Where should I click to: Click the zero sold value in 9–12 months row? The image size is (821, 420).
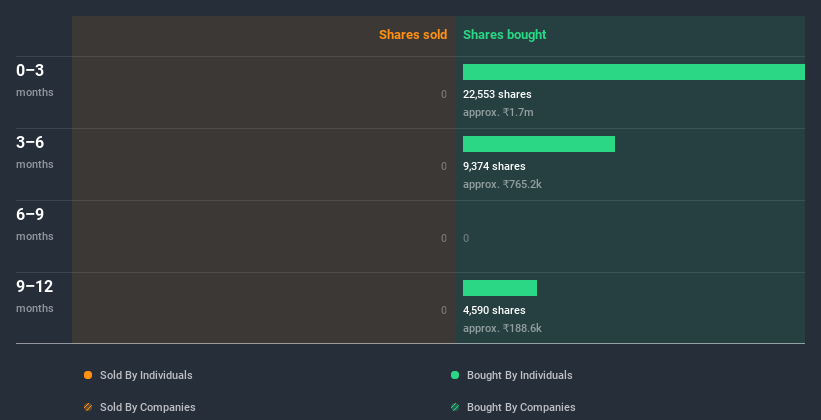(444, 311)
